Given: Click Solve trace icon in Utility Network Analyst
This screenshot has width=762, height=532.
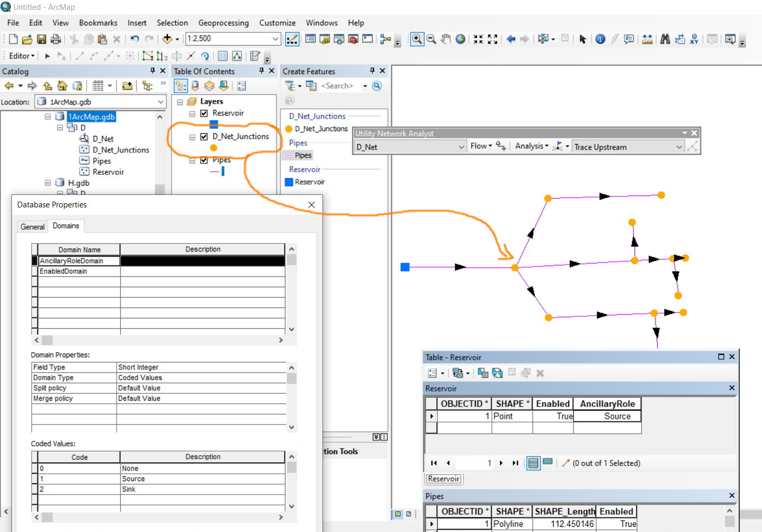Looking at the screenshot, I should [x=692, y=147].
